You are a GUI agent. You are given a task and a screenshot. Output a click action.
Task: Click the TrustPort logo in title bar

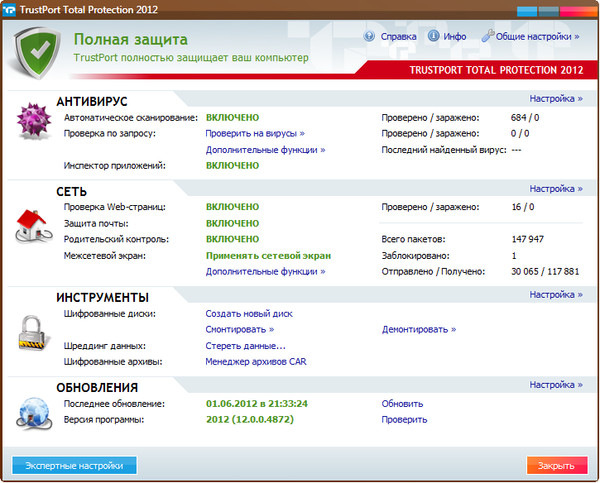click(9, 10)
